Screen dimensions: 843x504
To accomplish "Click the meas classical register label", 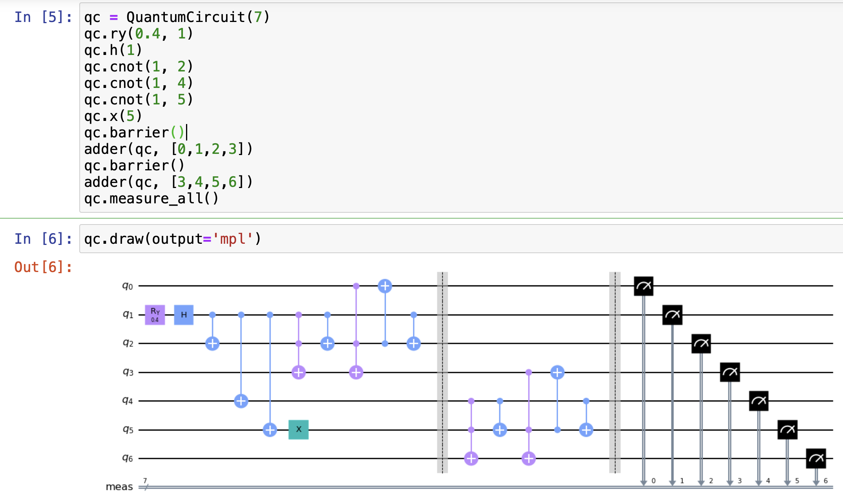I will 119,487.
